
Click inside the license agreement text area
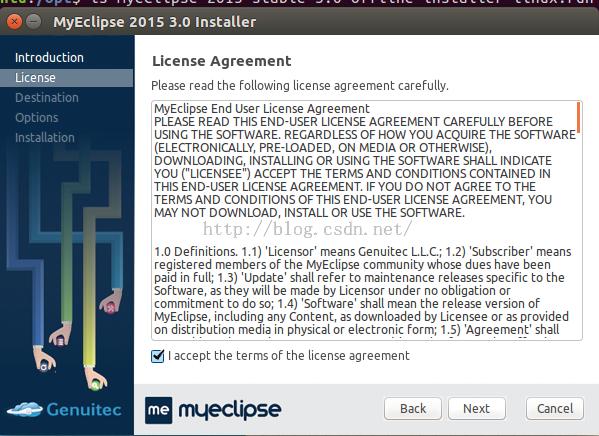click(x=367, y=220)
